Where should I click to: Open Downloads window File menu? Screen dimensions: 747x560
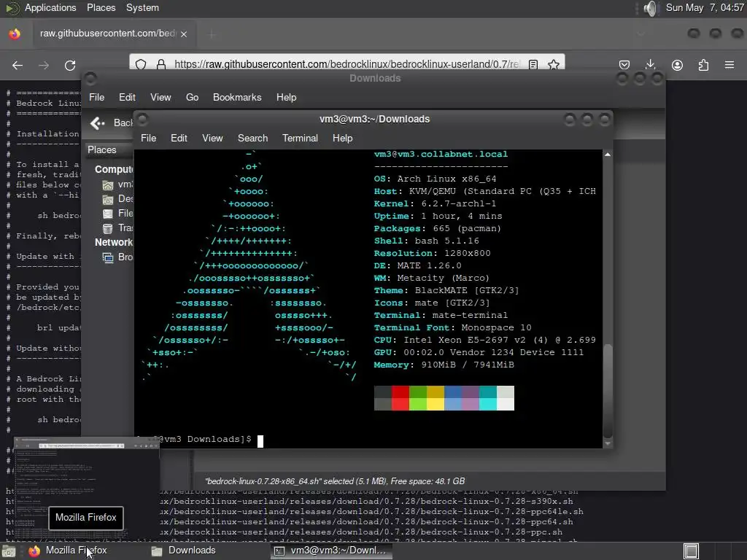pos(97,97)
